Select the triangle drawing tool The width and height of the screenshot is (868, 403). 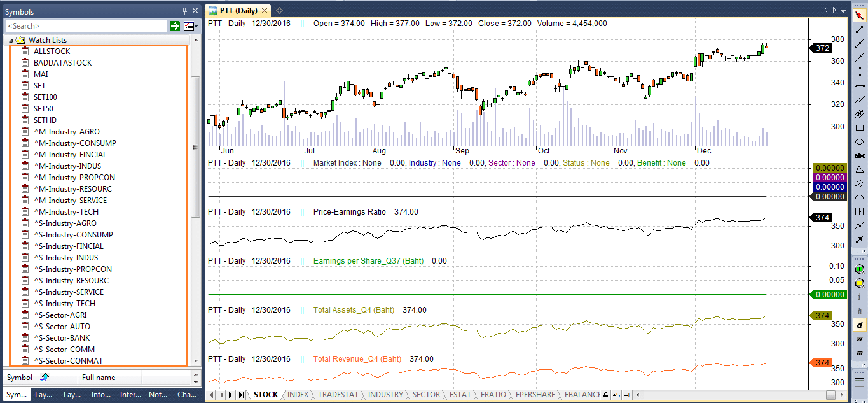[x=860, y=169]
